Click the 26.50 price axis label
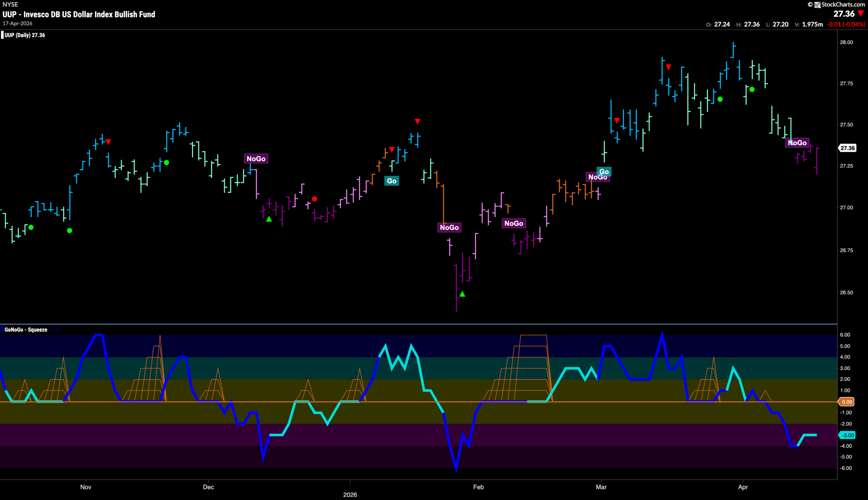868x500 pixels. coord(846,293)
